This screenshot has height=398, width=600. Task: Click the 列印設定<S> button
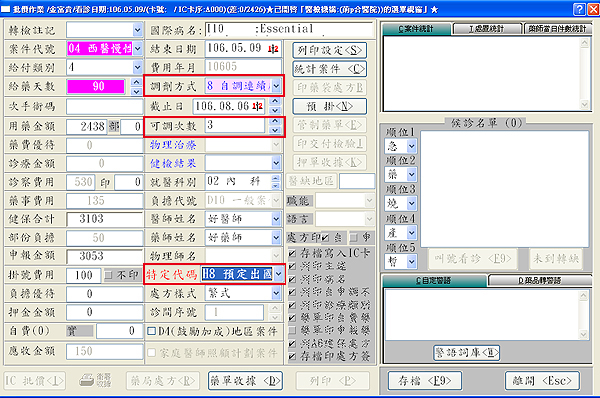(x=329, y=50)
